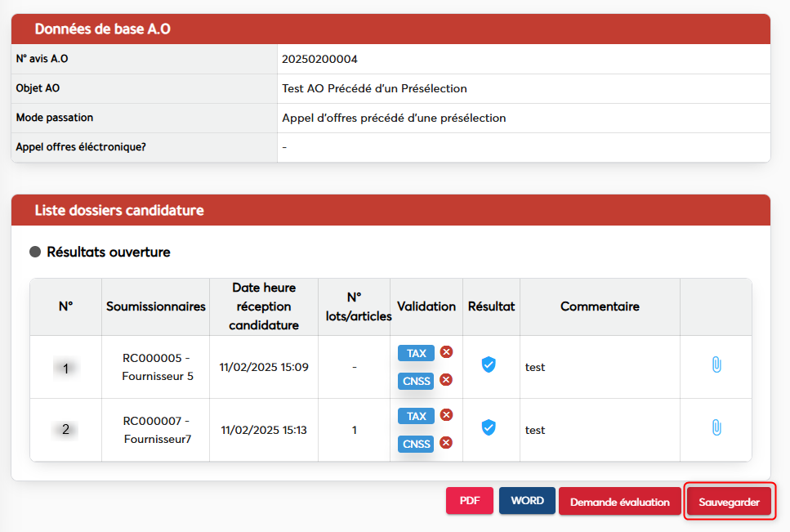Export the list with the PDF button

coord(470,501)
